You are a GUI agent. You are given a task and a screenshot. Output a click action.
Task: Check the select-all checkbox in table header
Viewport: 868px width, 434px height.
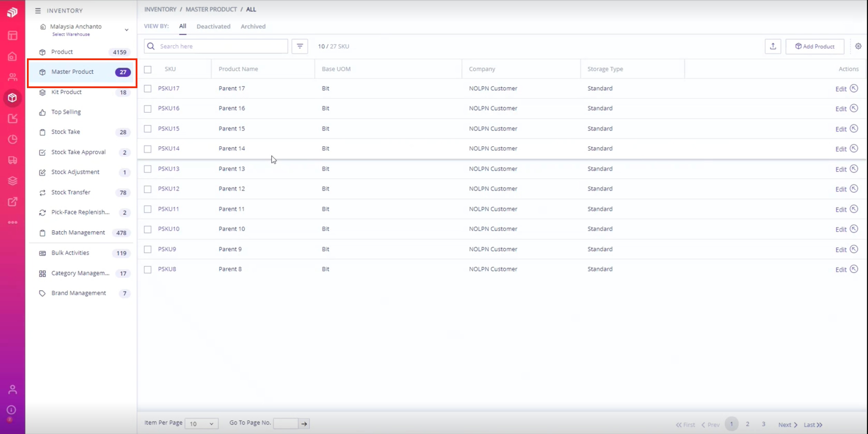(x=147, y=69)
